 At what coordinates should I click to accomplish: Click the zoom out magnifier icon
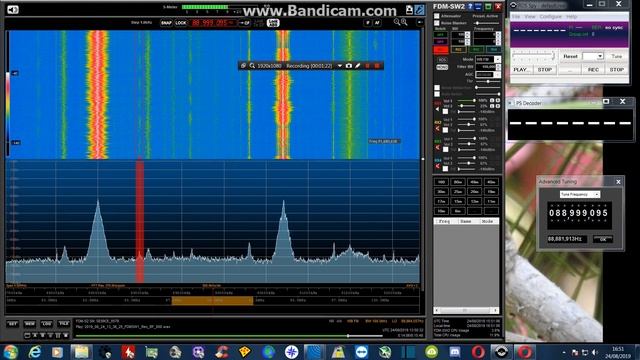click(396, 22)
